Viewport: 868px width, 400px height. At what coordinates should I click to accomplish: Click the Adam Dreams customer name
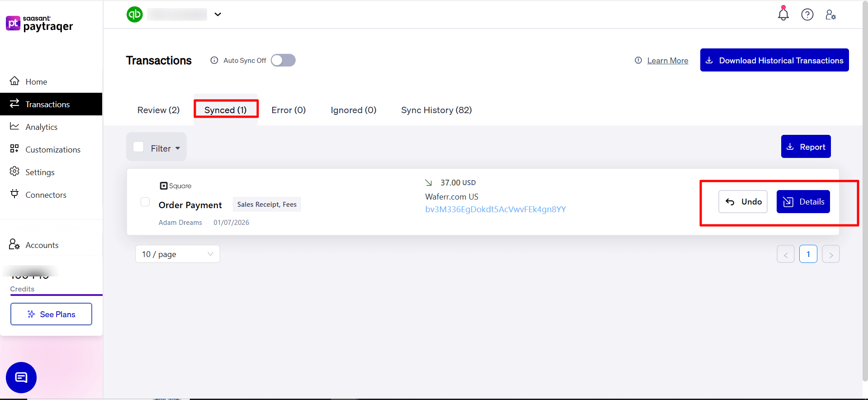[x=180, y=223]
